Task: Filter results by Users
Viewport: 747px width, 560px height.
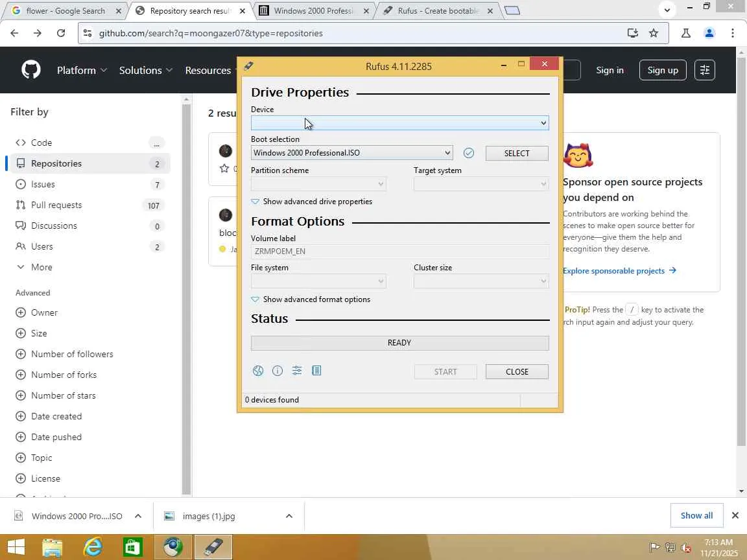Action: tap(90, 247)
